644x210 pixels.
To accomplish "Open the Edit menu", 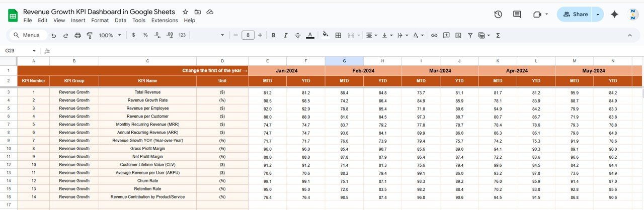I will (43, 20).
